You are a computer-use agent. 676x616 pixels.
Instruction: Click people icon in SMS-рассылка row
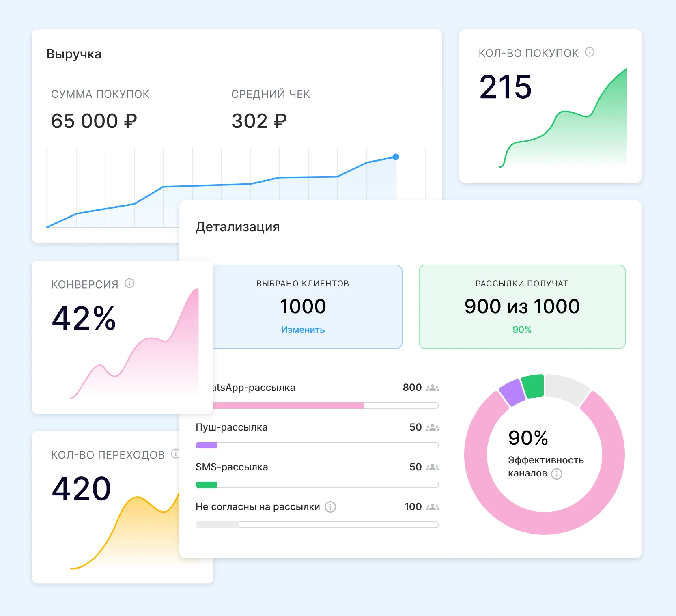[x=433, y=467]
